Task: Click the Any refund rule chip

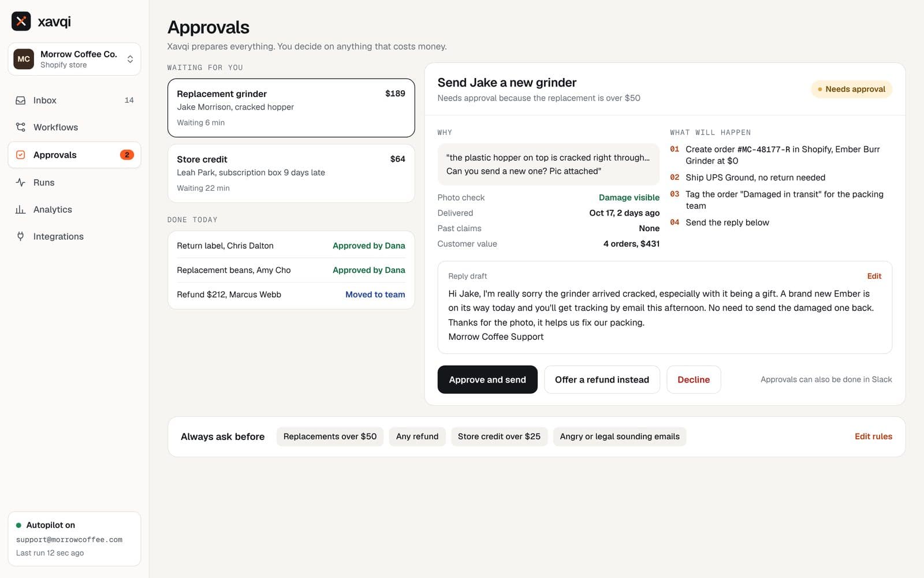Action: (x=418, y=436)
